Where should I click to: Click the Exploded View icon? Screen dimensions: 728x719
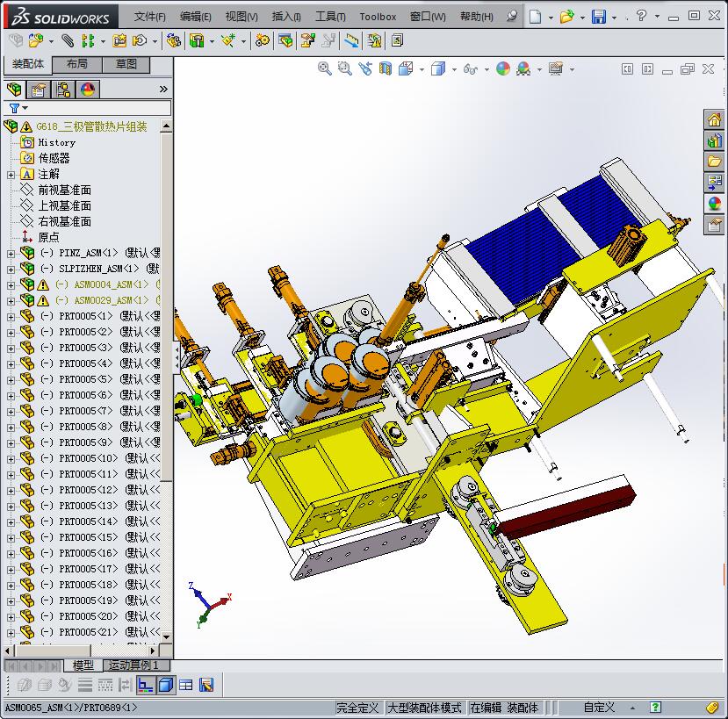coord(308,41)
